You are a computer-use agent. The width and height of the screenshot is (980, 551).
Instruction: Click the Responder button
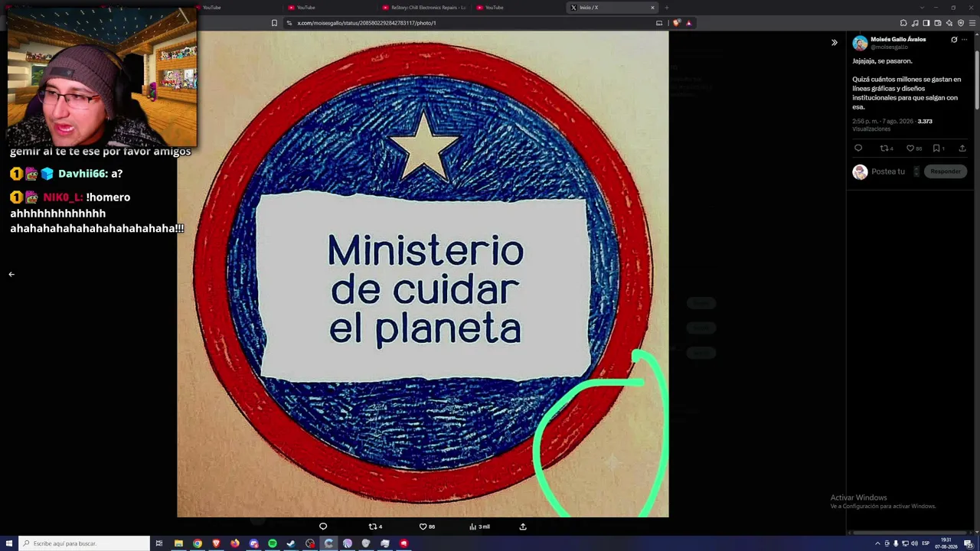(x=946, y=171)
